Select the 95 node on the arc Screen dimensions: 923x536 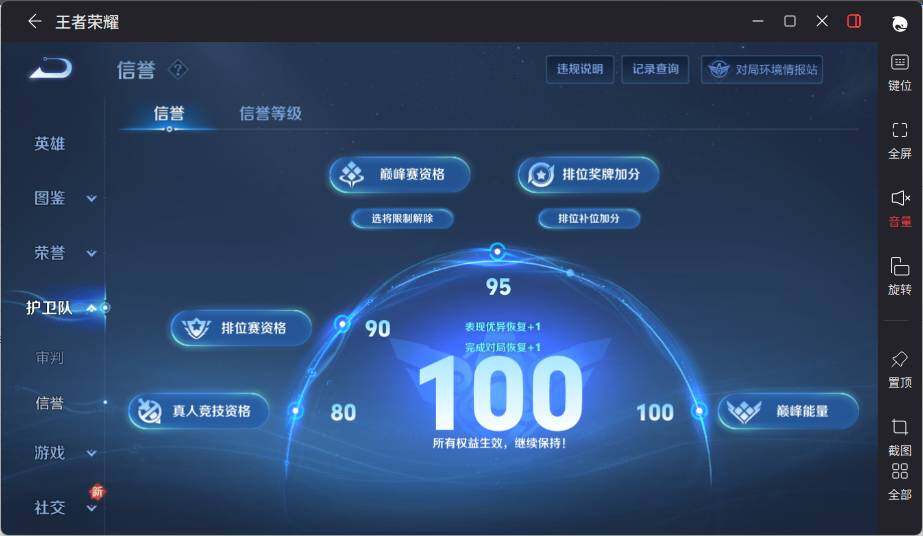pos(497,251)
